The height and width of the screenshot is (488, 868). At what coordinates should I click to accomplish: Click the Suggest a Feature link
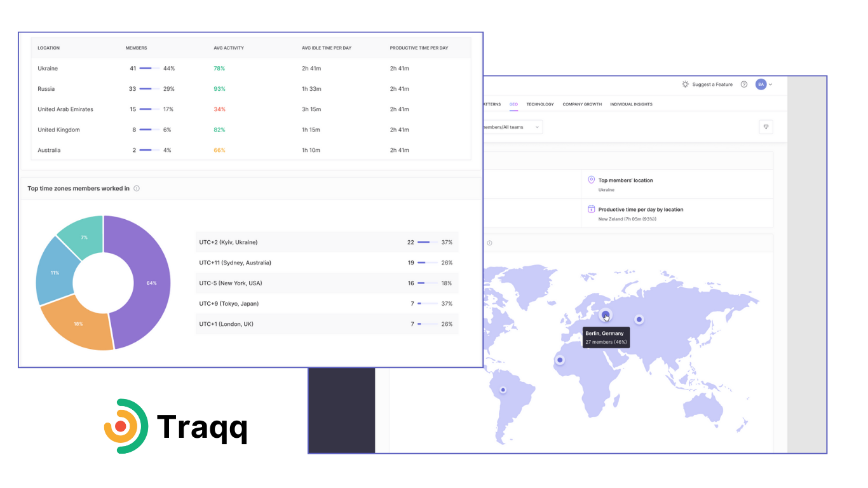[712, 85]
